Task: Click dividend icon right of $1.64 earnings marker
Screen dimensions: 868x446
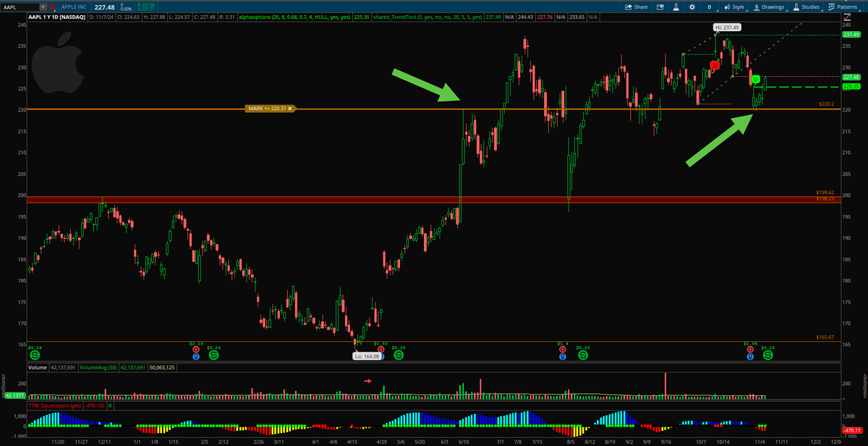Action: tap(767, 355)
